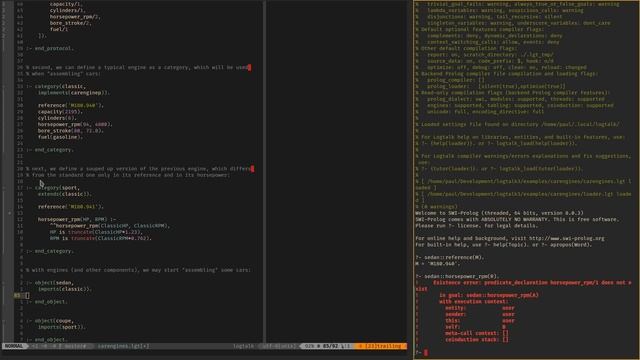The height and width of the screenshot is (360, 640).
Task: Click the line 'imports(classic)).'
Action: [65, 289]
